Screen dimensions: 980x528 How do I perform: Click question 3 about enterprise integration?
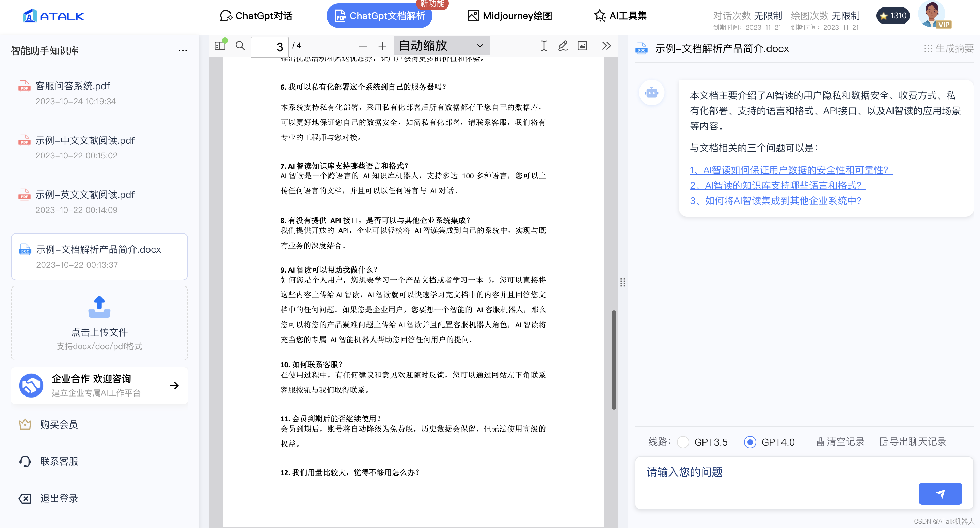tap(778, 200)
